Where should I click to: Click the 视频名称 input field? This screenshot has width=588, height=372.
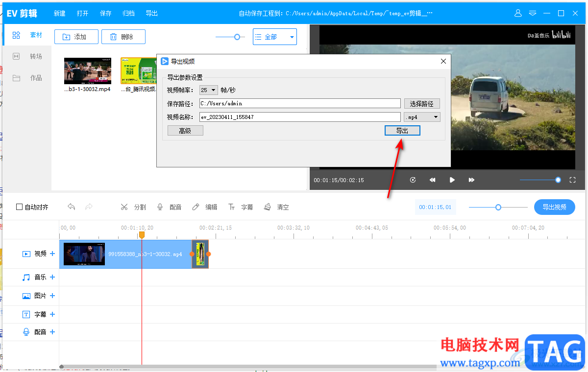pyautogui.click(x=300, y=117)
